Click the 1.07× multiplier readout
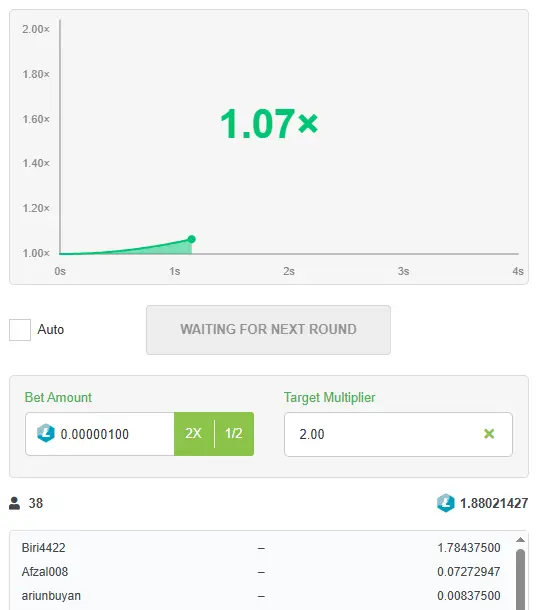This screenshot has width=538, height=610. pos(269,124)
